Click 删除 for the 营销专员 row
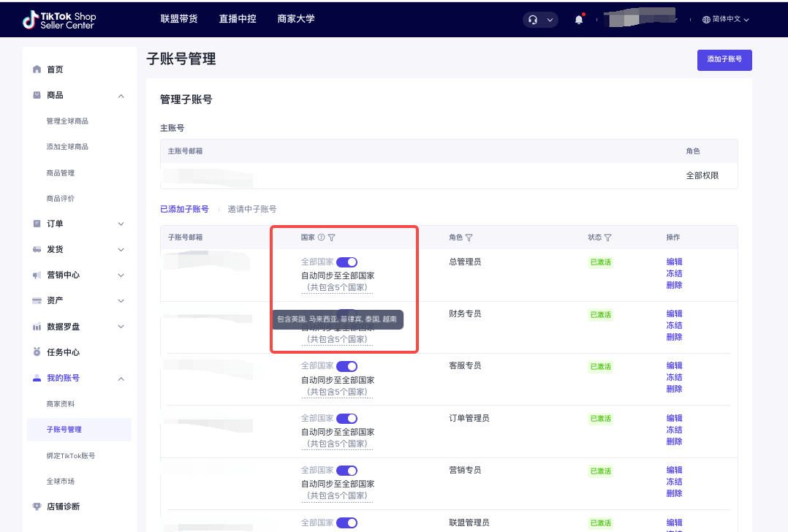This screenshot has width=788, height=532. (x=675, y=493)
